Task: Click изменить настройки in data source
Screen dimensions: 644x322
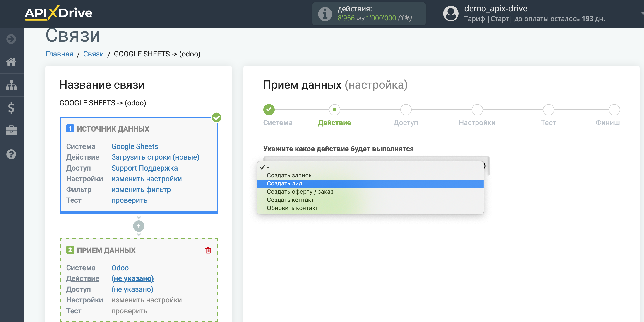Action: point(147,178)
